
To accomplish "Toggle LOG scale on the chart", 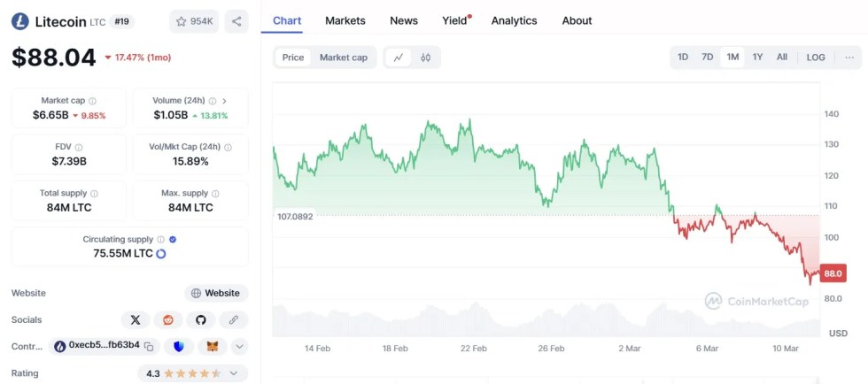I will 816,58.
